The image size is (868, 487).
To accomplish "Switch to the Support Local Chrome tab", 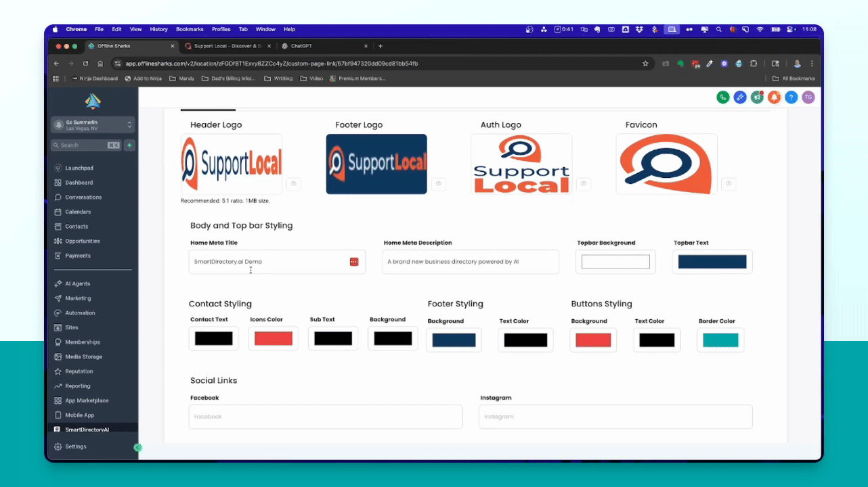I will pos(227,46).
